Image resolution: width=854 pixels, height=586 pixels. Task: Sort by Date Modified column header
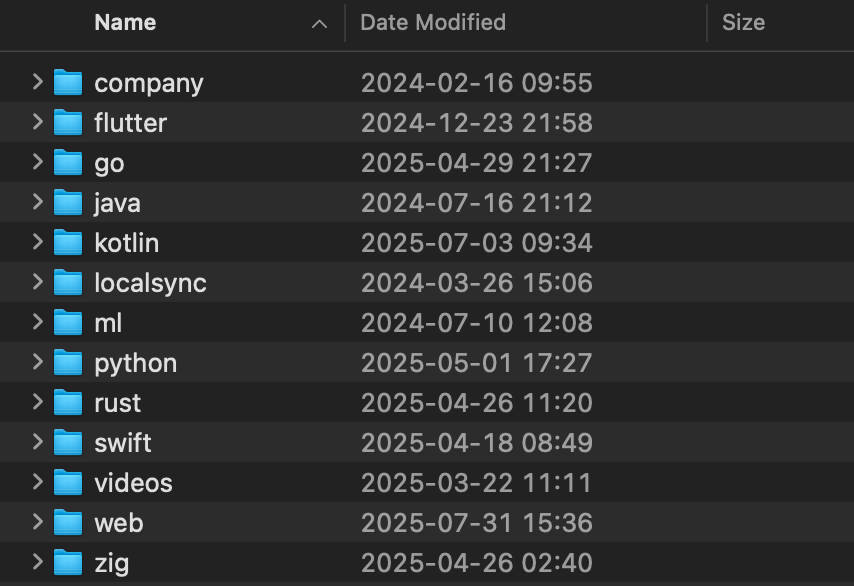433,23
